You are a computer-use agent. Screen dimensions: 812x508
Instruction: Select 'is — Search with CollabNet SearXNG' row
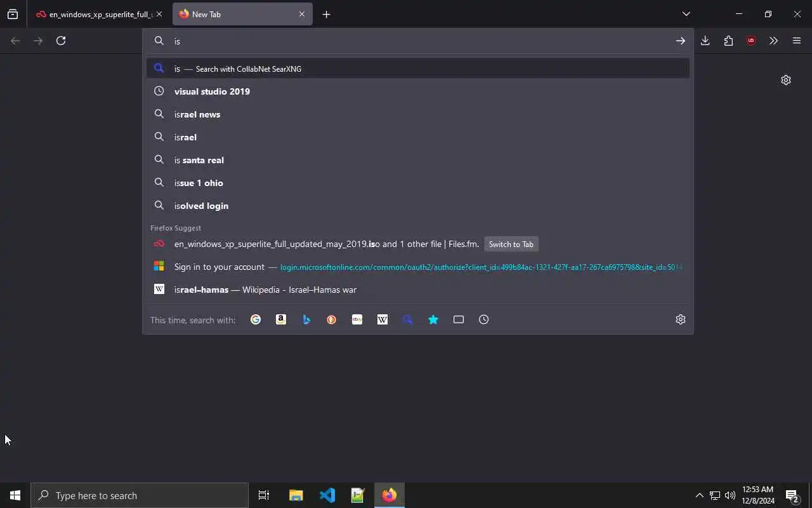click(418, 69)
